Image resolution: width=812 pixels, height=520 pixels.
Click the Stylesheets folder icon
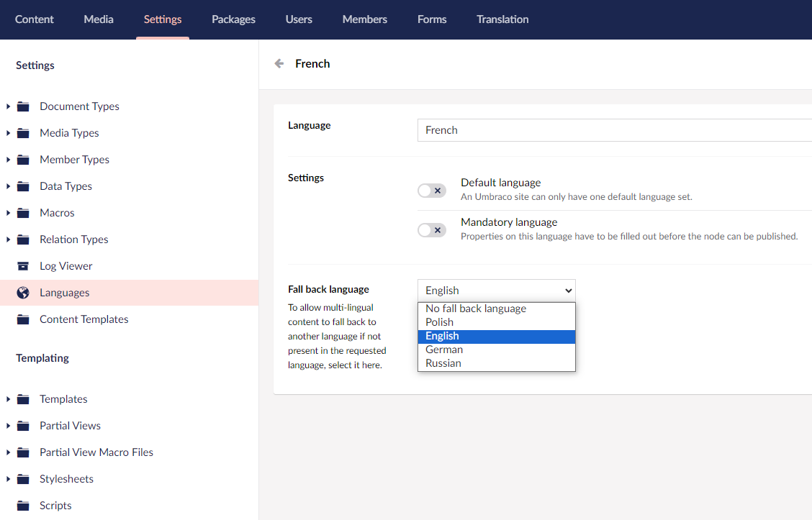coord(22,478)
